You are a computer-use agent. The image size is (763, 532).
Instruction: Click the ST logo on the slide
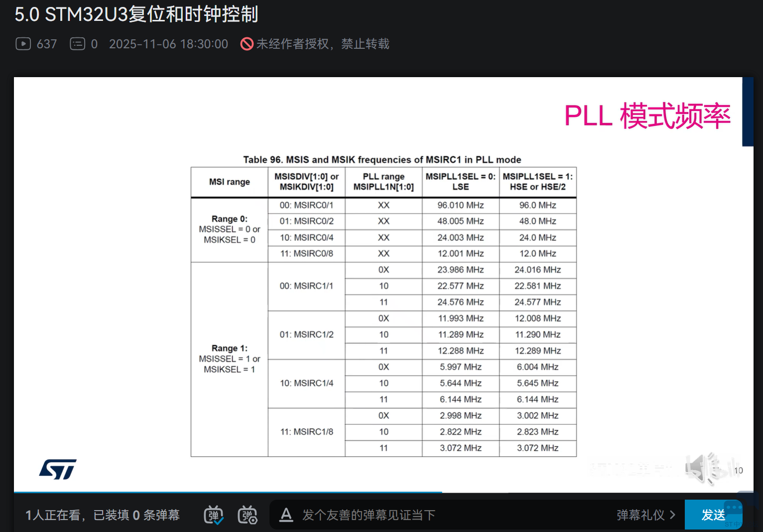[x=58, y=469]
